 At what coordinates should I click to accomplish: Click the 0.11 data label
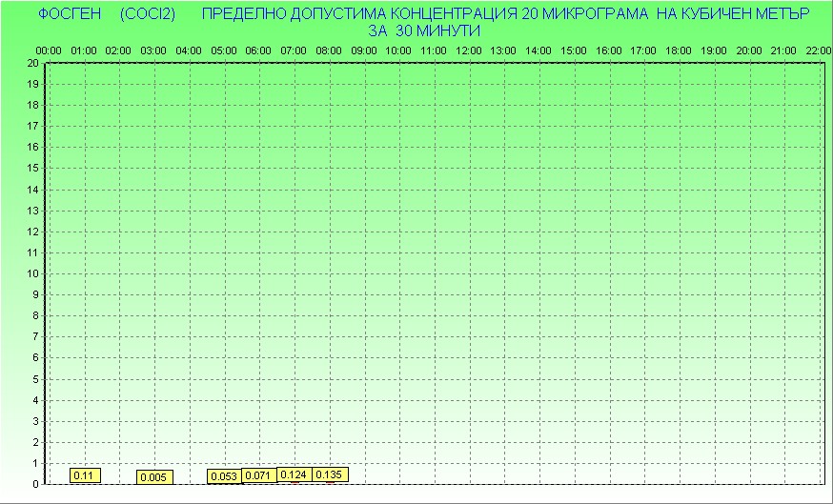pyautogui.click(x=85, y=475)
